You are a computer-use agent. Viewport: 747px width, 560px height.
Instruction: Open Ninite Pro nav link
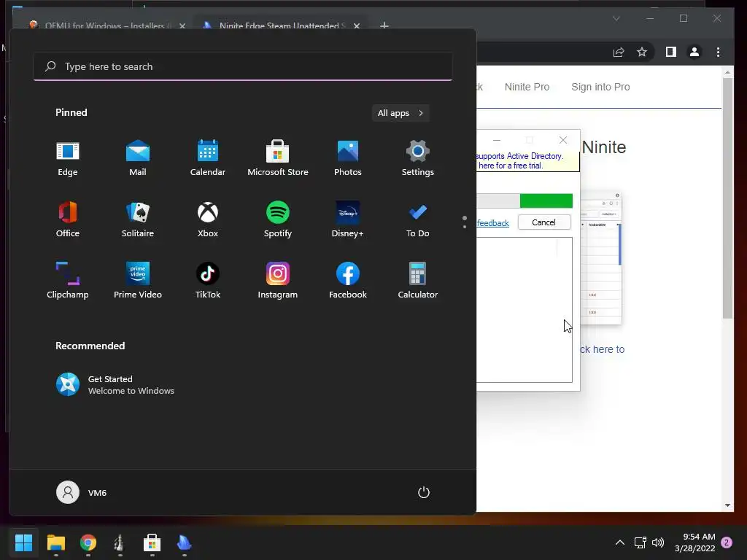pos(527,87)
